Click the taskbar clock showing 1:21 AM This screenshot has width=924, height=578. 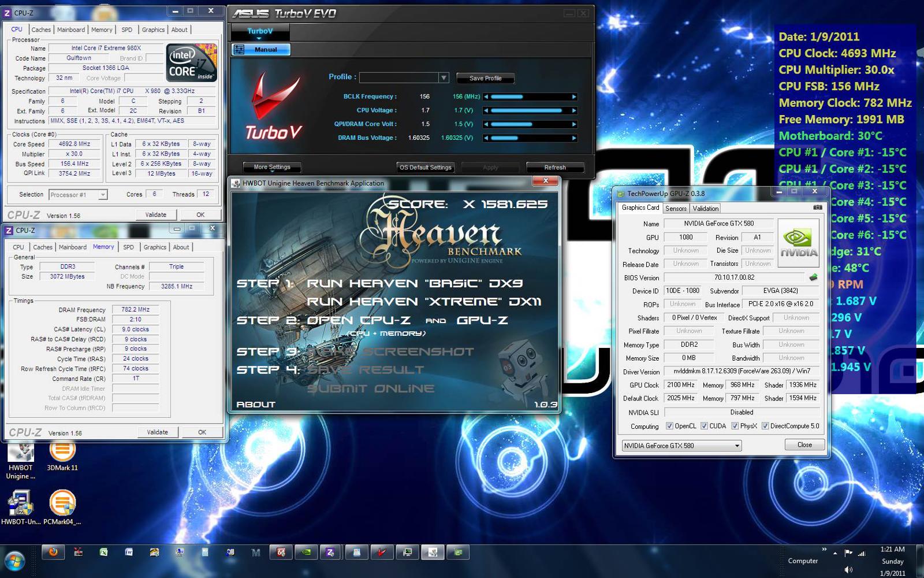(x=892, y=549)
